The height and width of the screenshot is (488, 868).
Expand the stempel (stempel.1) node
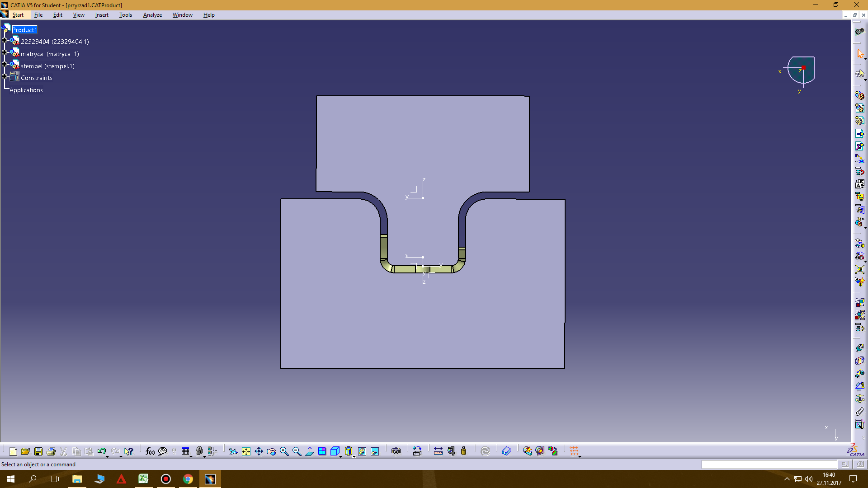pos(5,65)
